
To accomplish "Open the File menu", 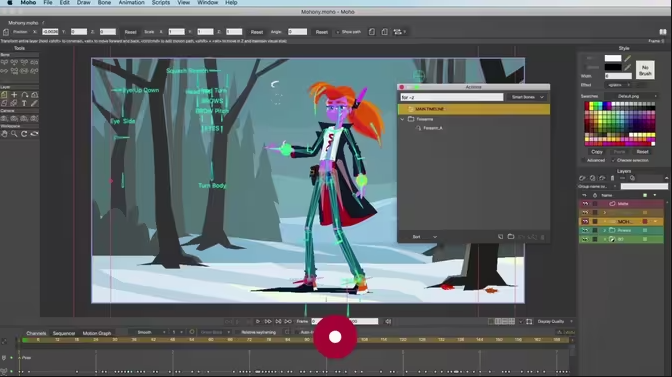I will click(x=48, y=3).
